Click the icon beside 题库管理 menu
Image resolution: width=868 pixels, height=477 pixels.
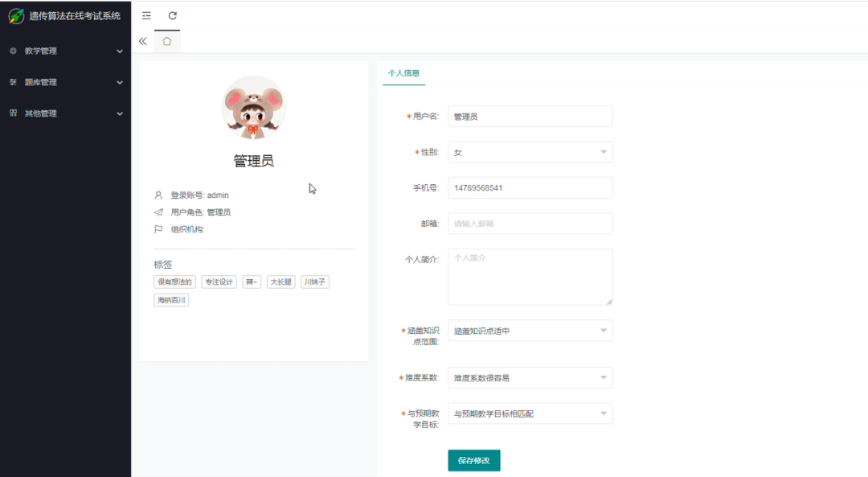pos(13,82)
